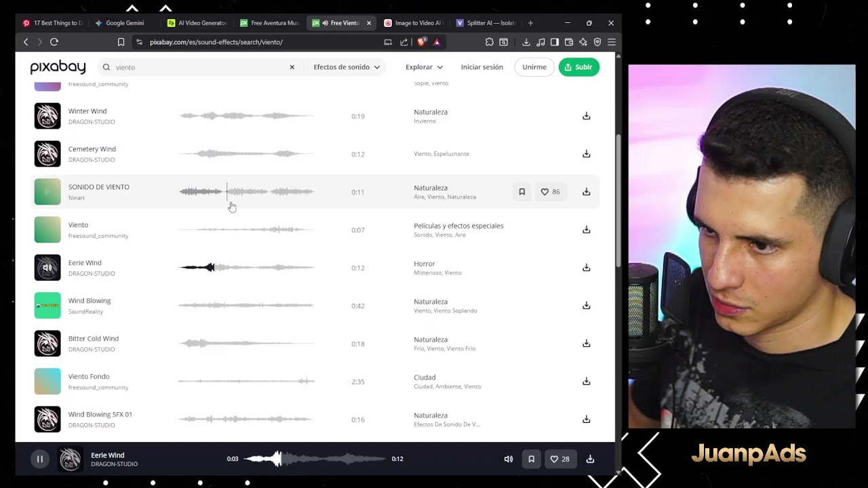Screen dimensions: 868x488
Task: Click the page vertical scrollbar
Action: click(x=617, y=201)
